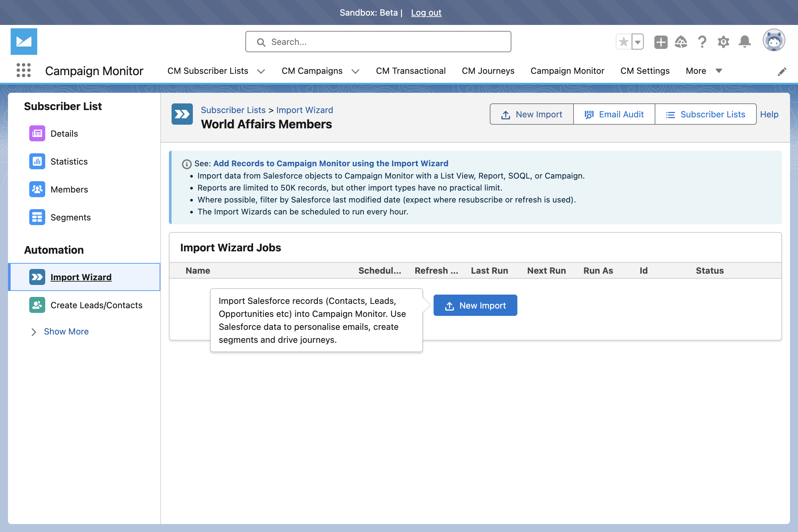
Task: Open the CM Journeys tab
Action: pyautogui.click(x=488, y=71)
